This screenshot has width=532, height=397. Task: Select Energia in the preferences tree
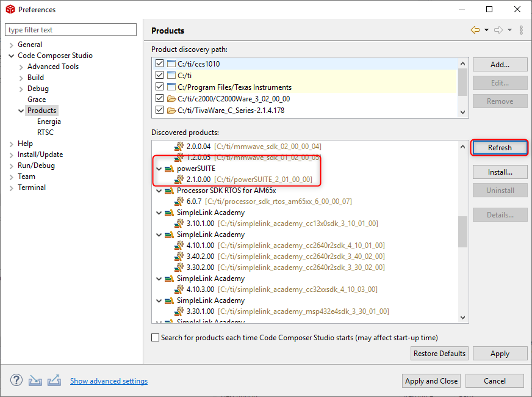49,122
